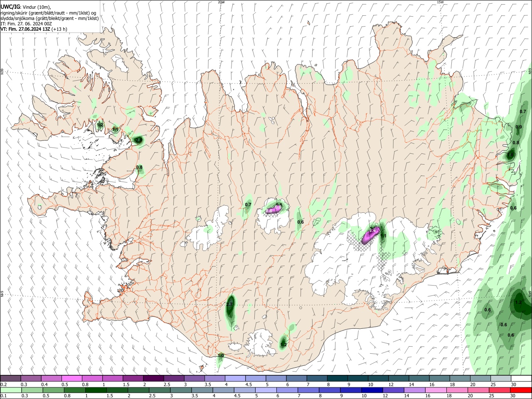Click the 14 label under the snow legend

pyautogui.click(x=411, y=384)
